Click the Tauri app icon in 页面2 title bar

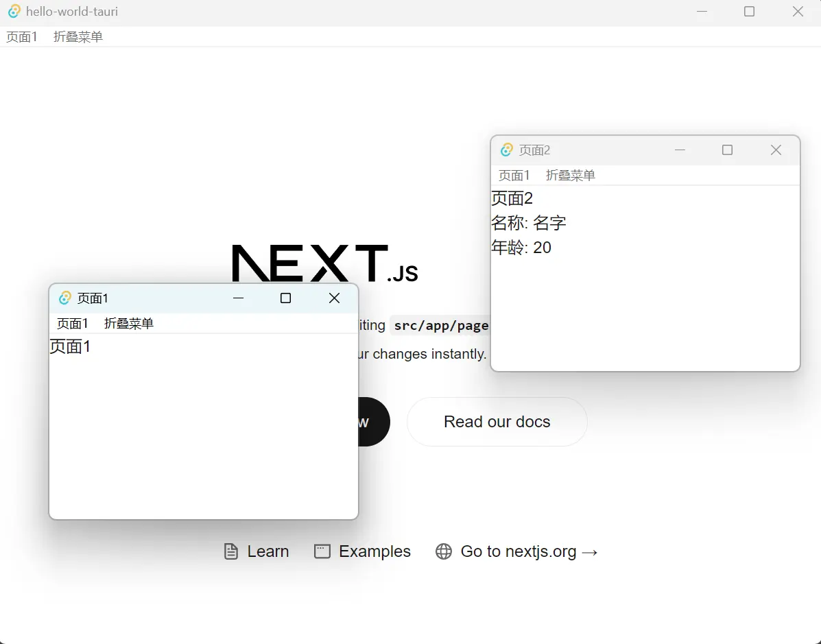tap(506, 150)
